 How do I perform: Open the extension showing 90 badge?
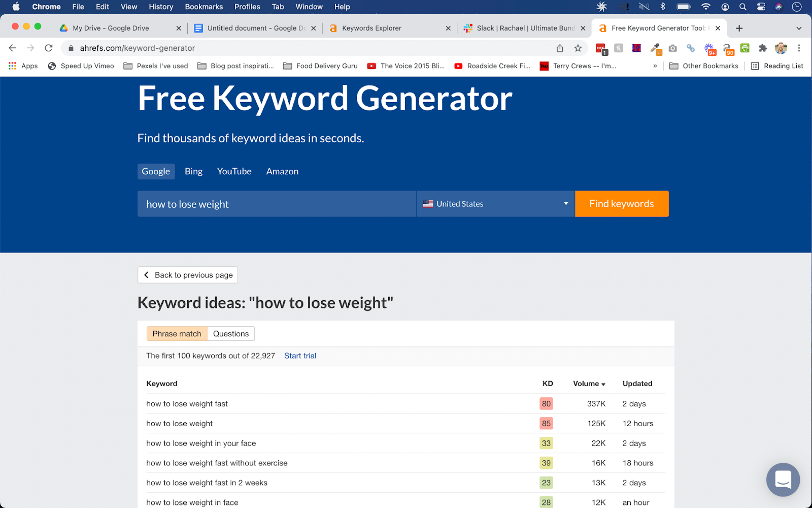(x=728, y=49)
